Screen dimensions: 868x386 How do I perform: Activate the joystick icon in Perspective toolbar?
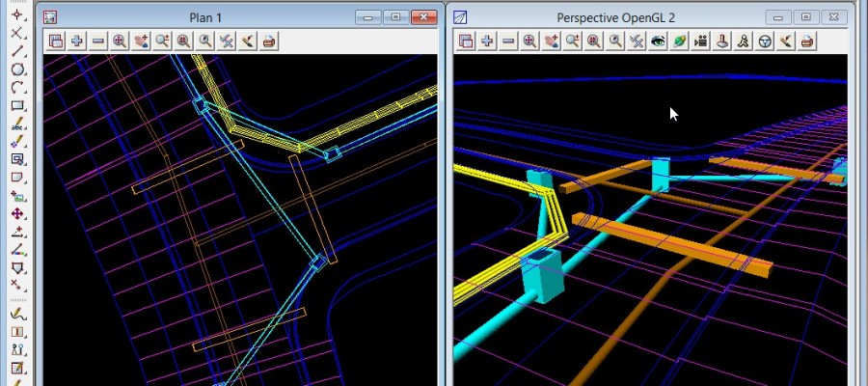(722, 41)
